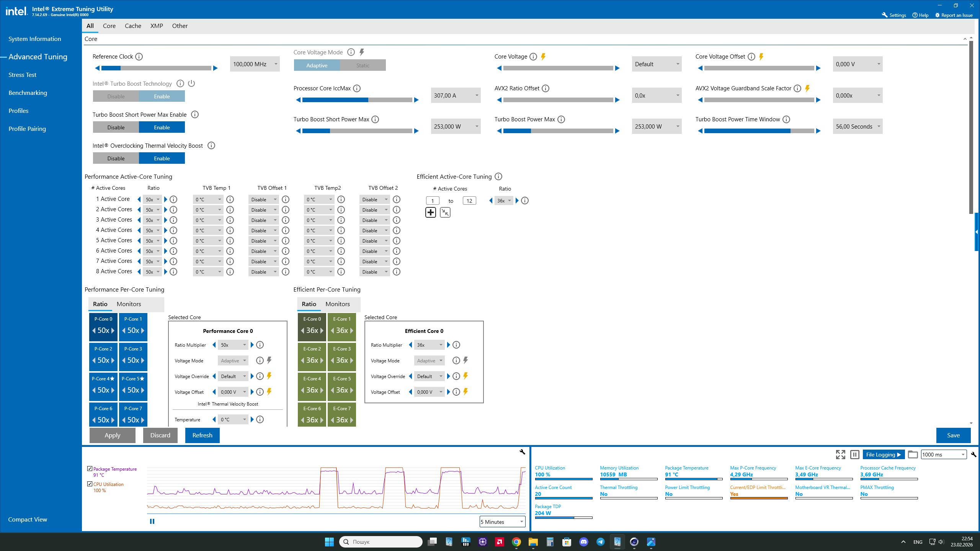Uncheck the CPU Utilization checkbox
This screenshot has height=551, width=980.
[x=90, y=484]
